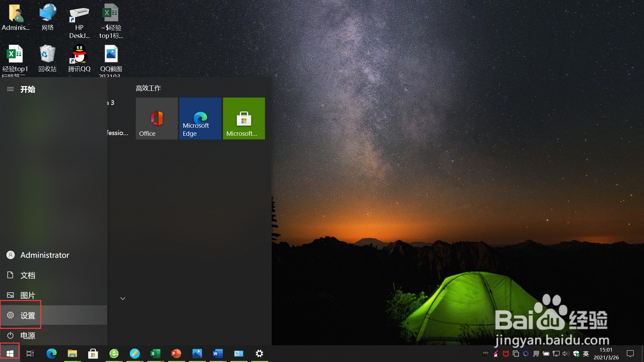Launch the Microsoft Edge tile
This screenshot has width=644, height=362.
coord(200,118)
